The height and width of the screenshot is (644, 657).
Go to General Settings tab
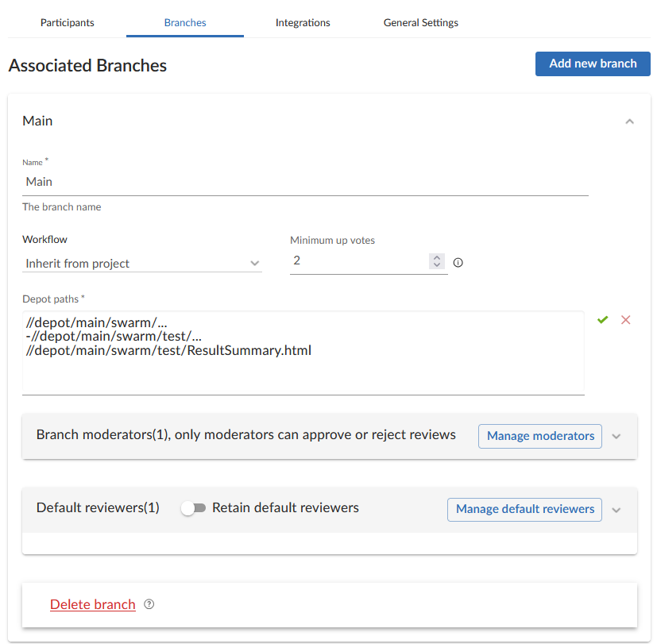(420, 22)
